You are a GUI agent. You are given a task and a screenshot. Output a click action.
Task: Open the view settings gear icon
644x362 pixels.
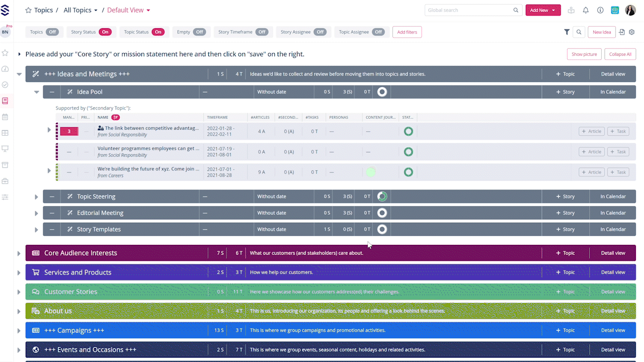632,32
